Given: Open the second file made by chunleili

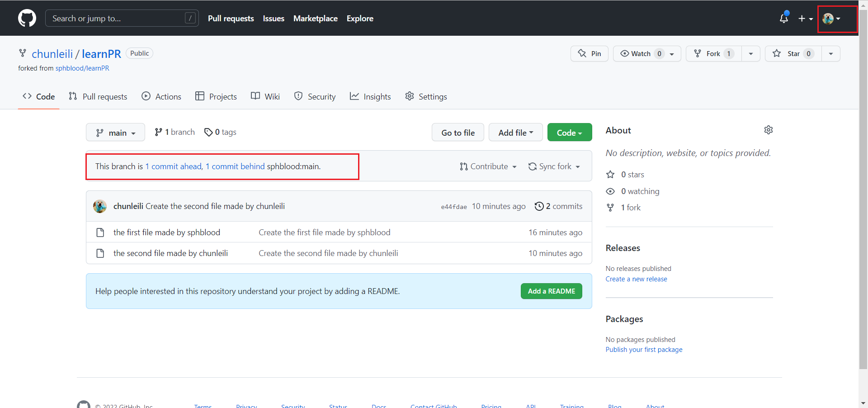Looking at the screenshot, I should [x=170, y=253].
